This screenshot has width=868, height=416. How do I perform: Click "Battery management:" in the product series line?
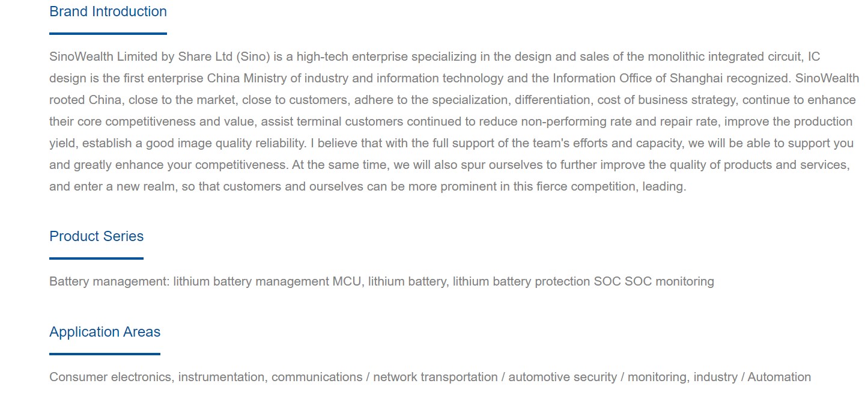click(109, 281)
